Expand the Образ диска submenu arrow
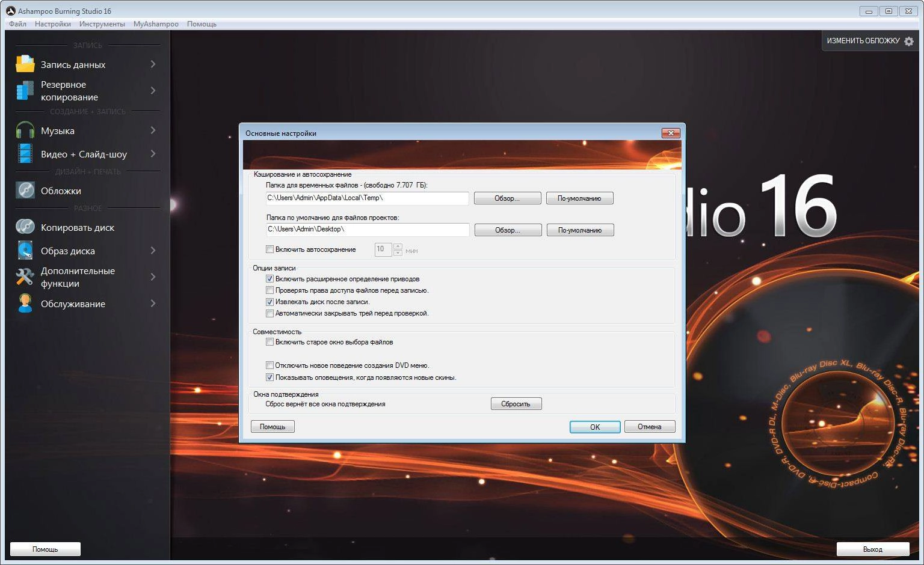 coord(153,251)
